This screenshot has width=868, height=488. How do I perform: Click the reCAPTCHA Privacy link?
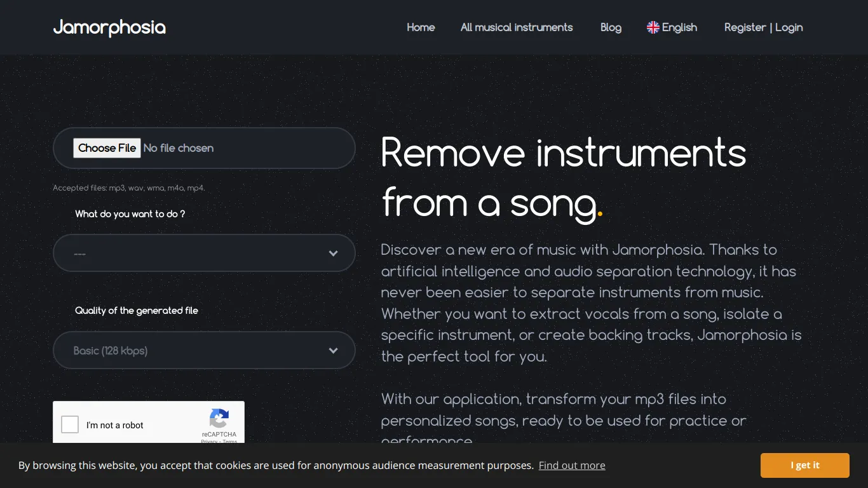(x=209, y=441)
